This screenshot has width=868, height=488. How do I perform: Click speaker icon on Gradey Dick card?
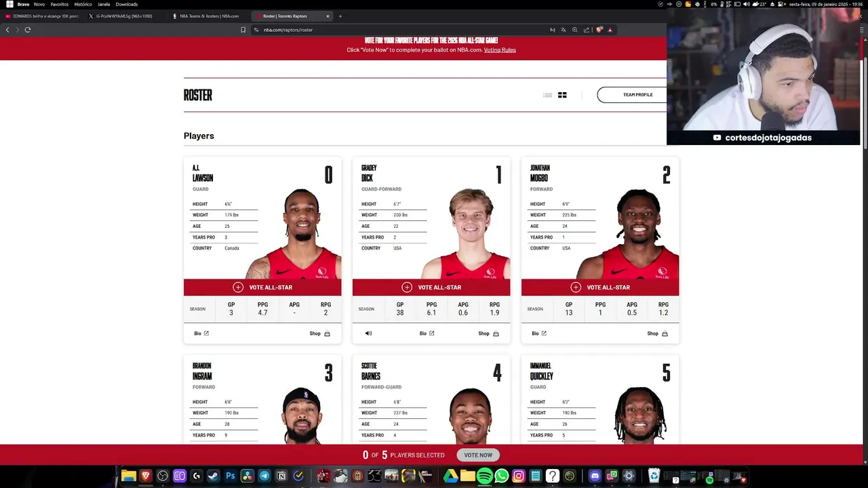click(368, 333)
